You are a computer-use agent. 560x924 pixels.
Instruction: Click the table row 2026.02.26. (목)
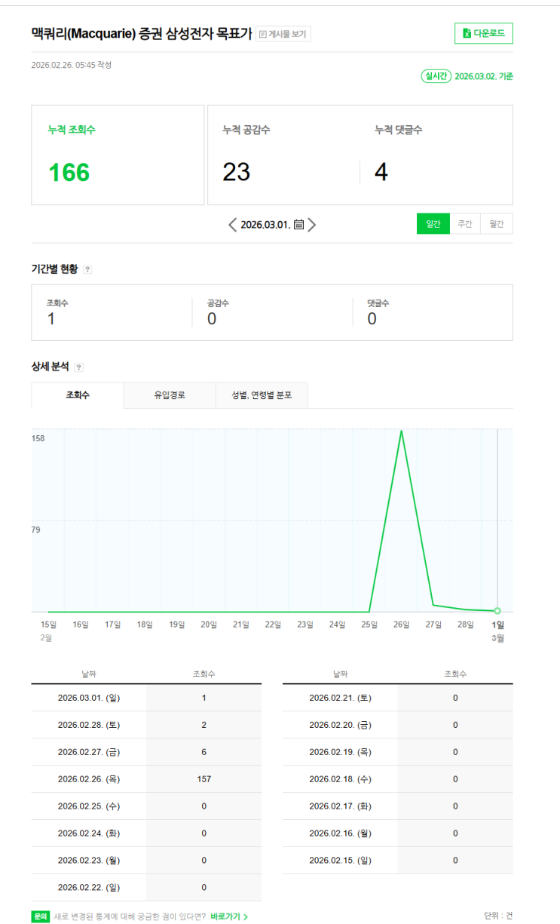coord(146,779)
